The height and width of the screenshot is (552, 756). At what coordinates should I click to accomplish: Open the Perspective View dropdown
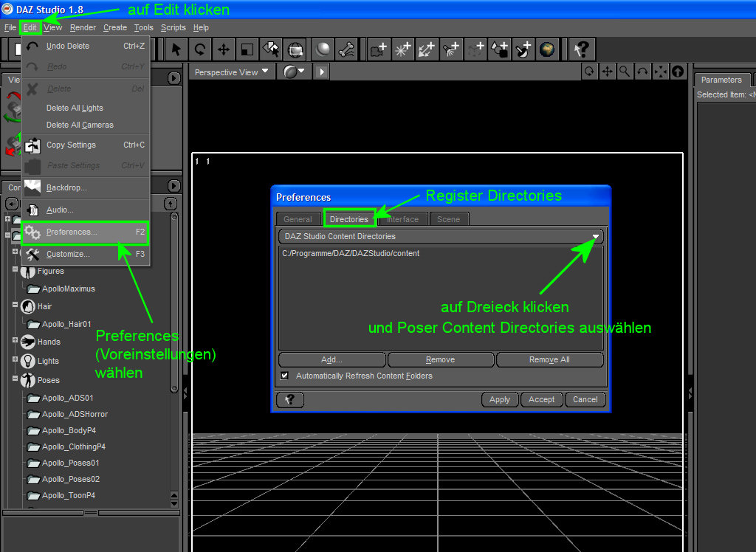point(231,72)
